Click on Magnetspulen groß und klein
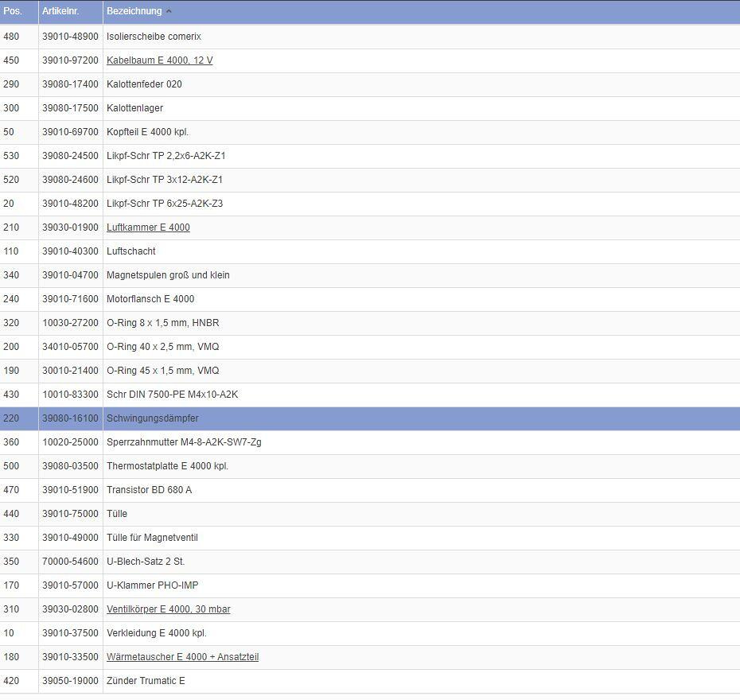Screen dimensions: 740x700 168,275
